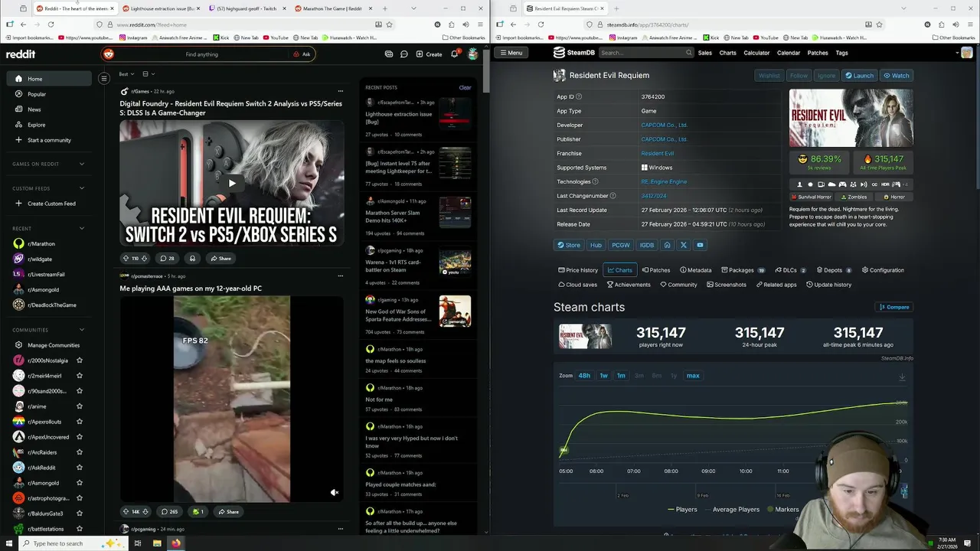Upvote the Digital Foundry post
This screenshot has width=980, height=551.
[126, 258]
